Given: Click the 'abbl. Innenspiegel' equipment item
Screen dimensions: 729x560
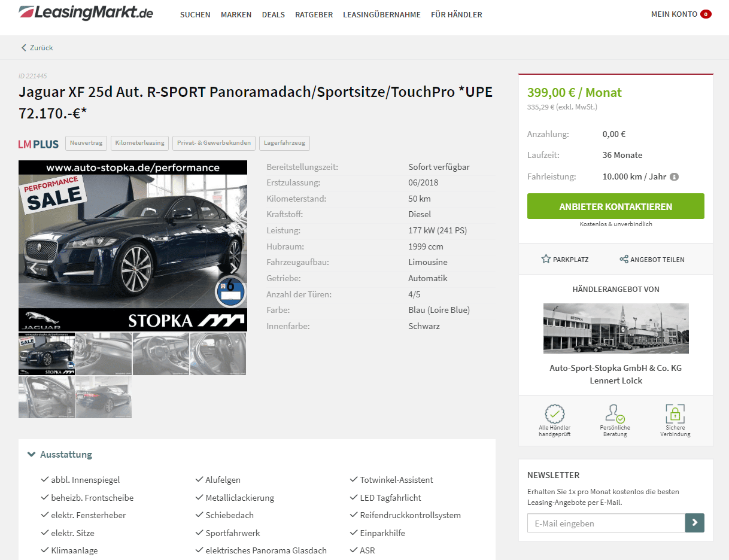Looking at the screenshot, I should (86, 480).
